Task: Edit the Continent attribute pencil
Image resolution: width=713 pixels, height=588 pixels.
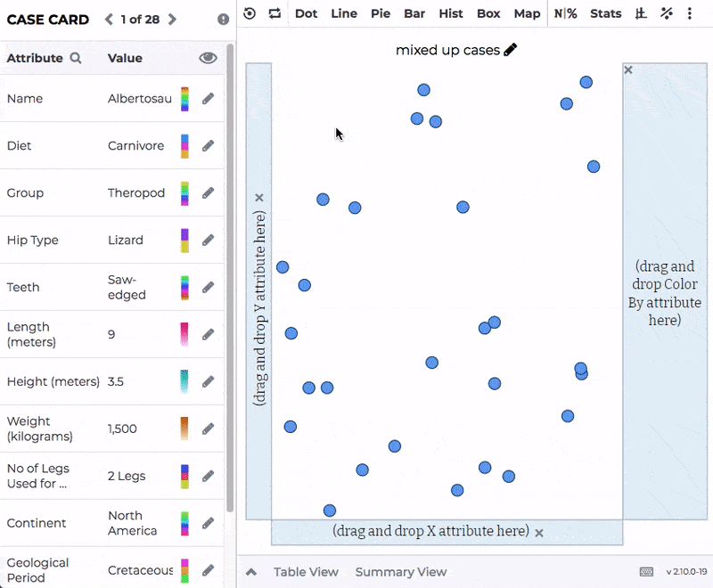Action: click(x=208, y=524)
